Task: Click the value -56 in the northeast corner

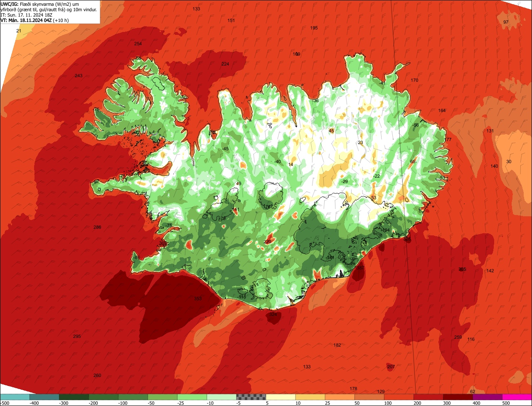Action: [415, 125]
